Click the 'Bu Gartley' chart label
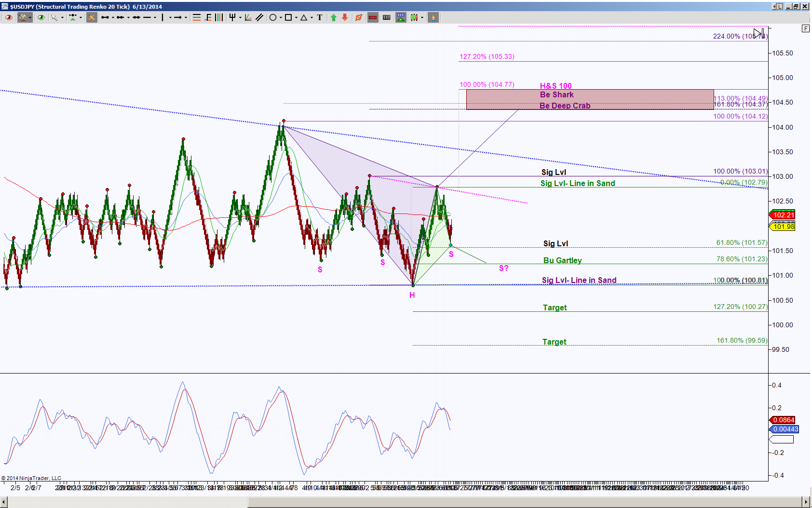The image size is (812, 508). [562, 260]
